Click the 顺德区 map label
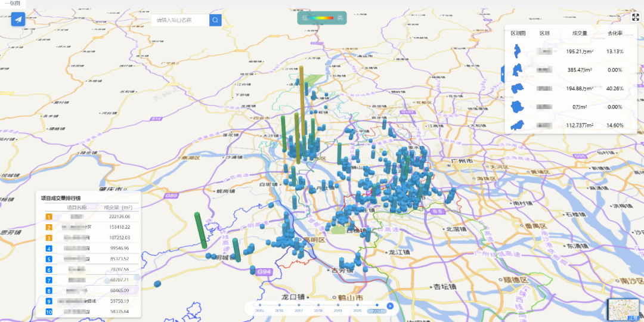The height and width of the screenshot is (322, 644). click(x=515, y=280)
